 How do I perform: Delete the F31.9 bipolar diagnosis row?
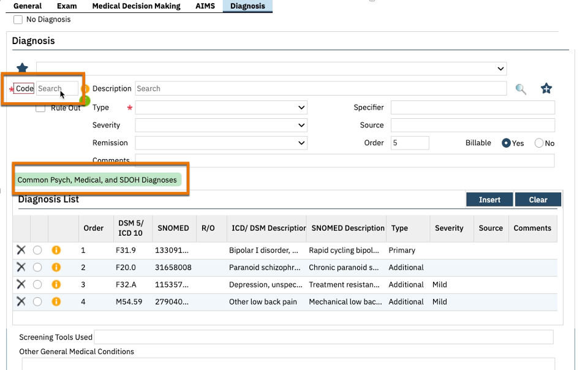coord(21,250)
